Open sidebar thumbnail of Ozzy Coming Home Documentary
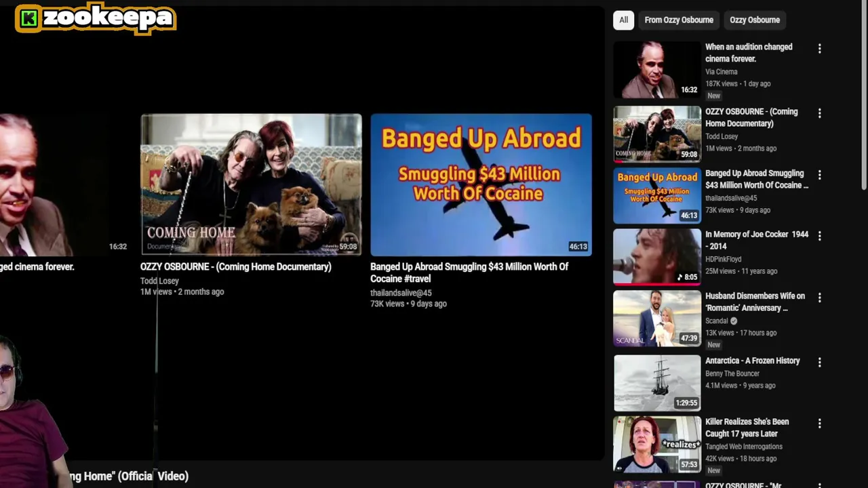The image size is (868, 488). tap(657, 134)
